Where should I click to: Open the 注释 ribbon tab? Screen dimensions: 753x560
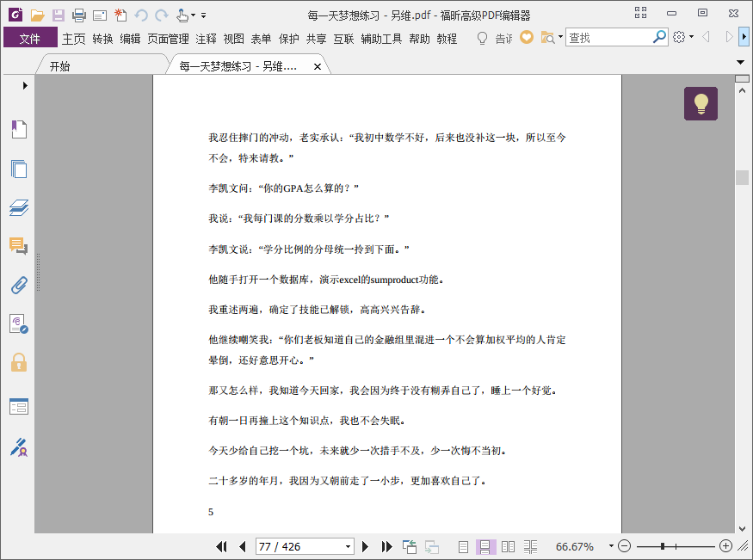tap(206, 39)
